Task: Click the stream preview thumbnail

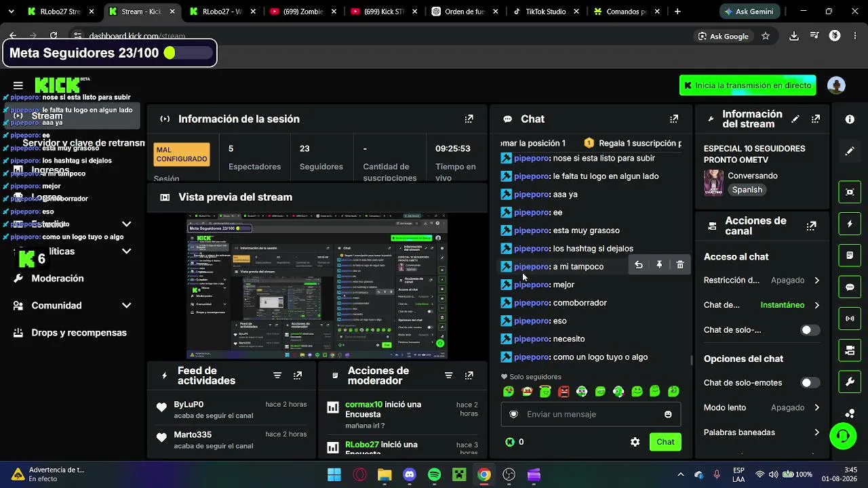Action: coord(317,287)
